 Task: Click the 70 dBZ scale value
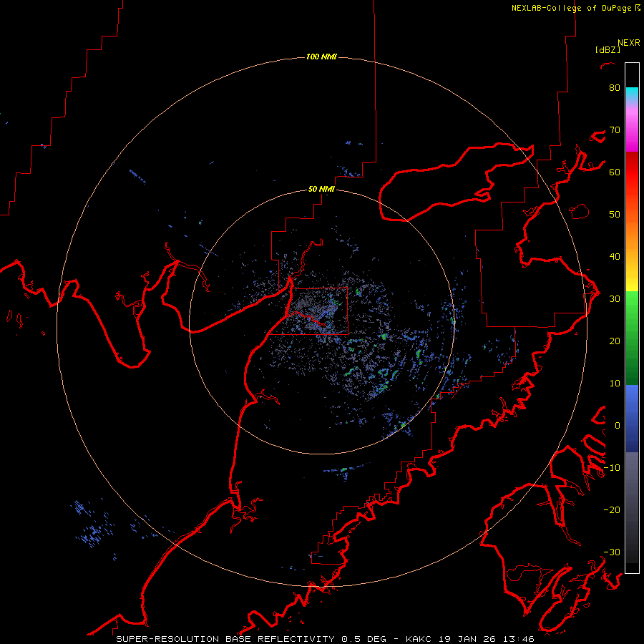point(615,130)
